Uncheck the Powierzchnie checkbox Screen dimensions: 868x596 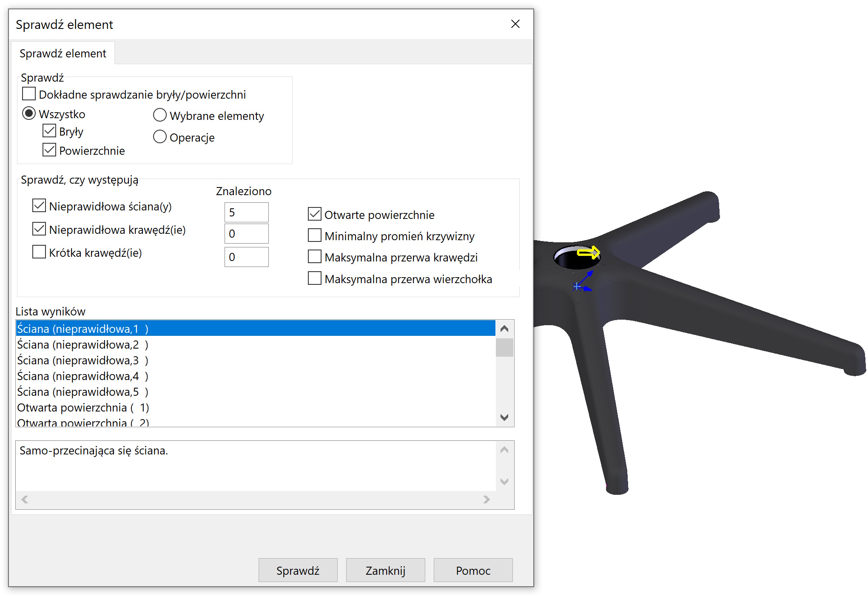coord(49,150)
